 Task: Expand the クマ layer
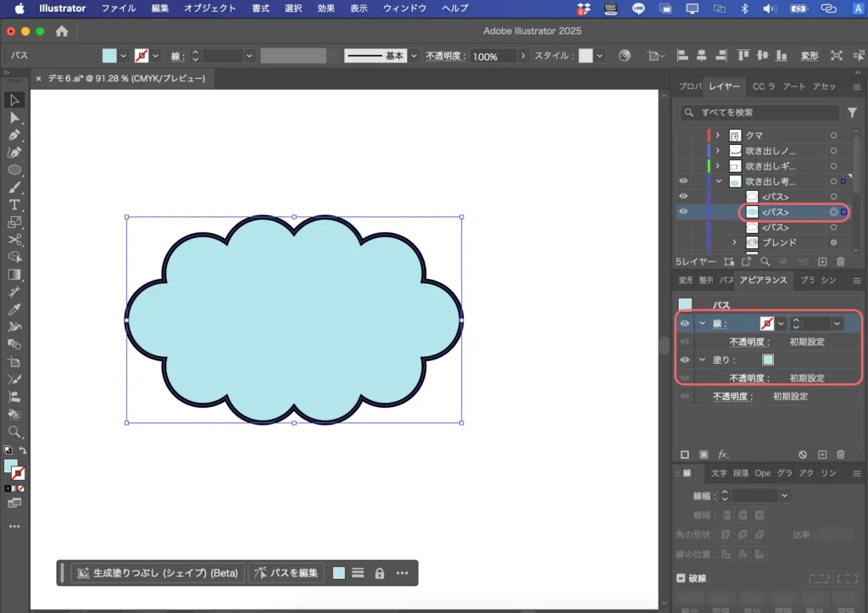pyautogui.click(x=718, y=136)
